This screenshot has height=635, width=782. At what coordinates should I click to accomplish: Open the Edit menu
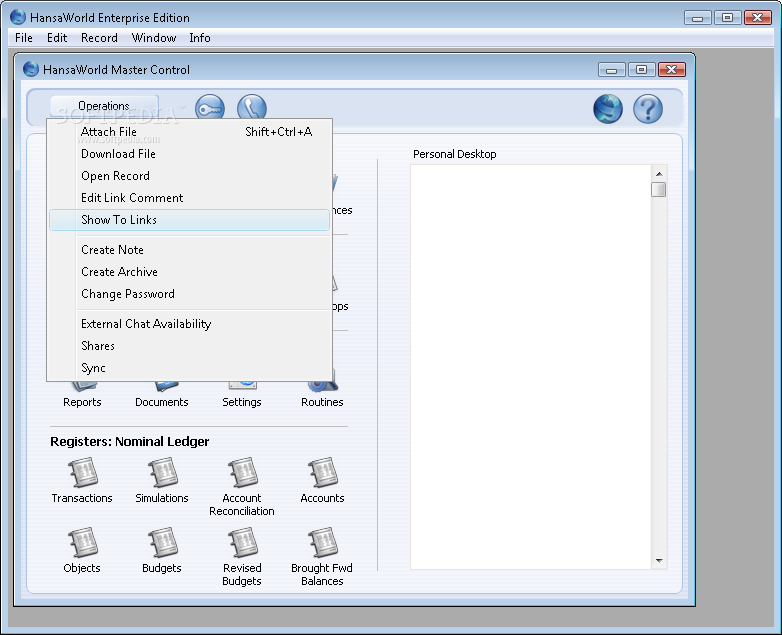coord(57,38)
